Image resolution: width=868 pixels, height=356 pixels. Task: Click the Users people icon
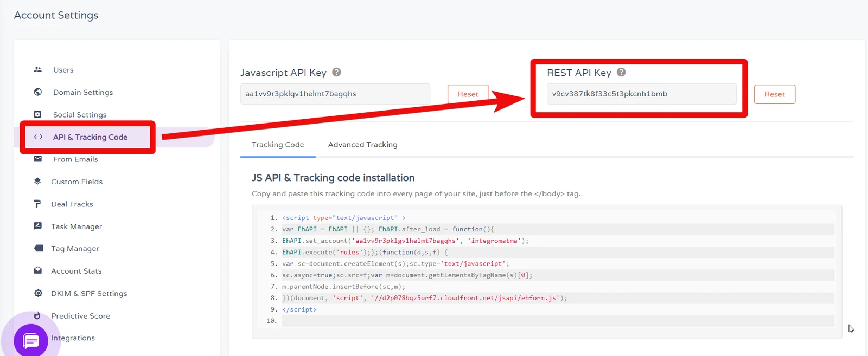pyautogui.click(x=37, y=69)
